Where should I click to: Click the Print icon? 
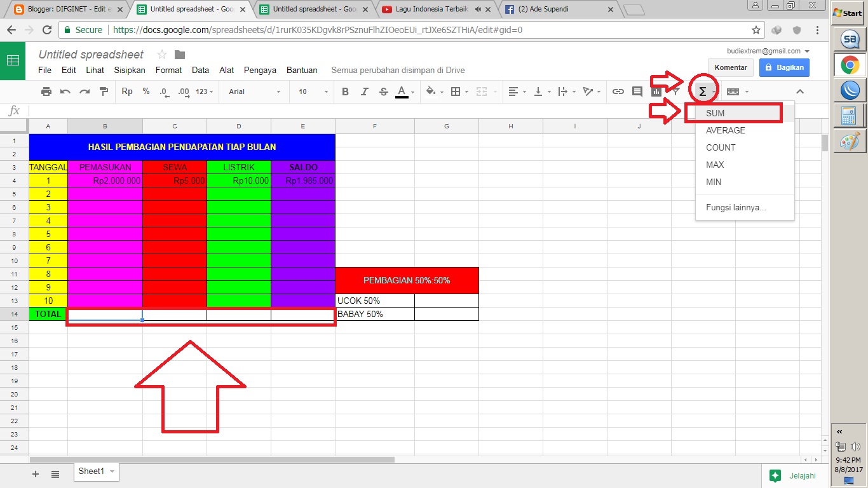(46, 91)
